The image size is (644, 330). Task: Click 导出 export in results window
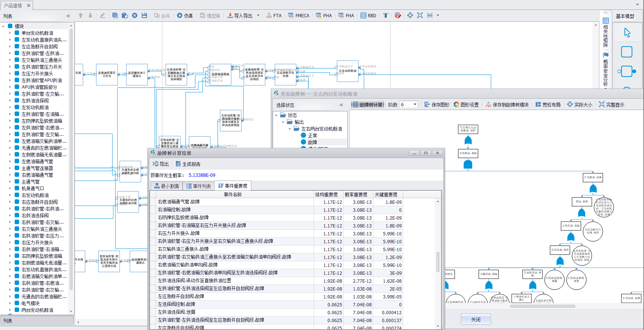click(x=161, y=164)
